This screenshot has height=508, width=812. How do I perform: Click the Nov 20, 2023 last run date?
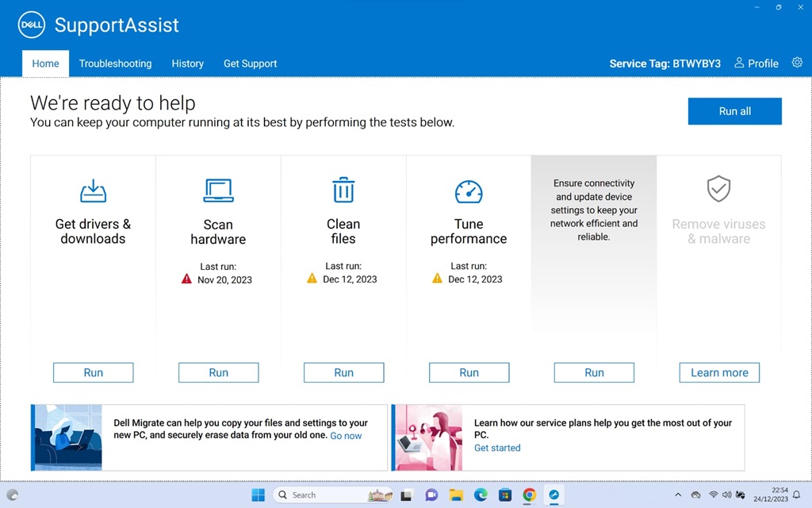click(x=224, y=280)
